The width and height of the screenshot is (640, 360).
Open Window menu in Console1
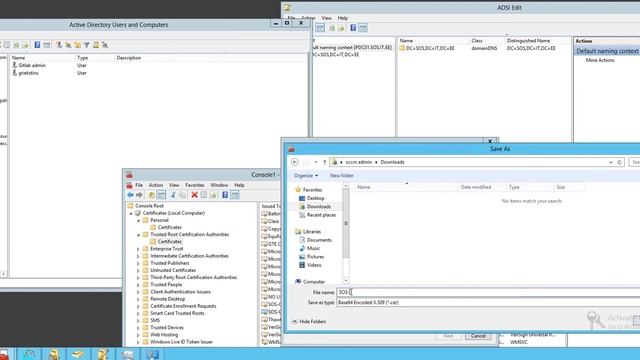tap(219, 185)
